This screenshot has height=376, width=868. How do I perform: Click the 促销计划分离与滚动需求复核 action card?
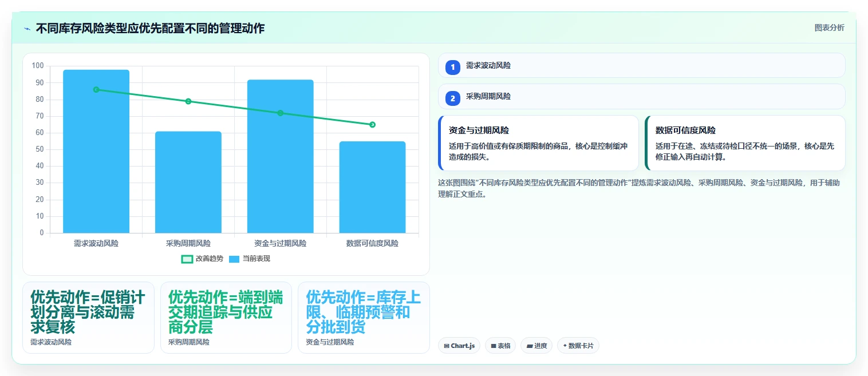tap(88, 318)
